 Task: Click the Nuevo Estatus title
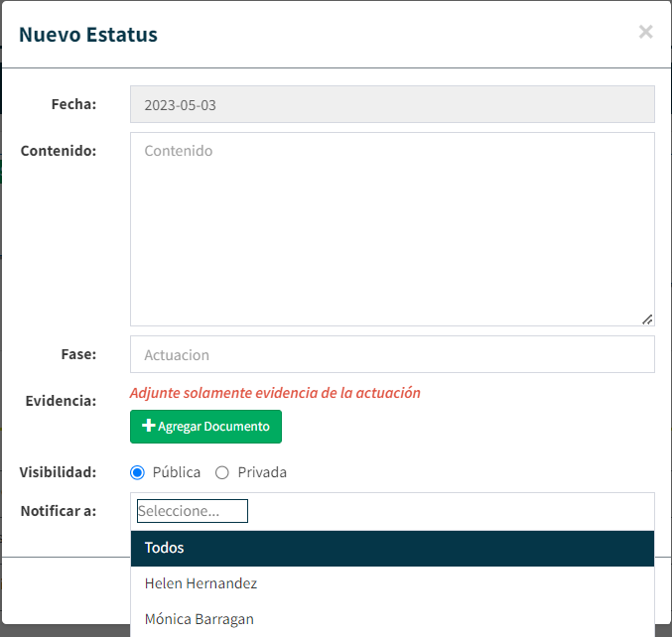(x=88, y=35)
